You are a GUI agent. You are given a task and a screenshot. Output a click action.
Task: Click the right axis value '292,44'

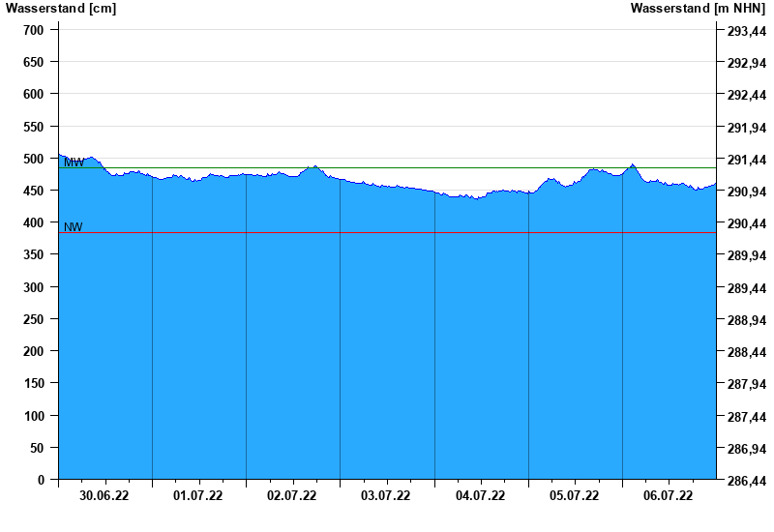[x=747, y=95]
